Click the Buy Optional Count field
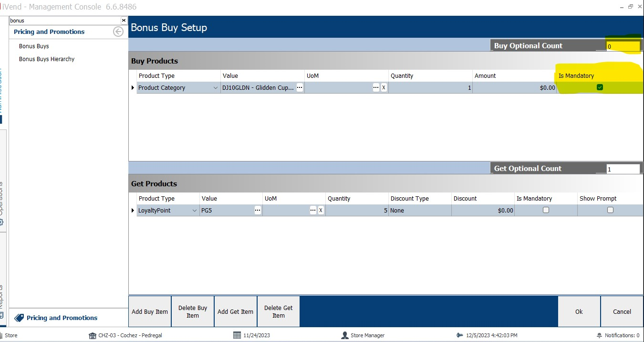Screen dimensions: 644x342 tap(623, 46)
